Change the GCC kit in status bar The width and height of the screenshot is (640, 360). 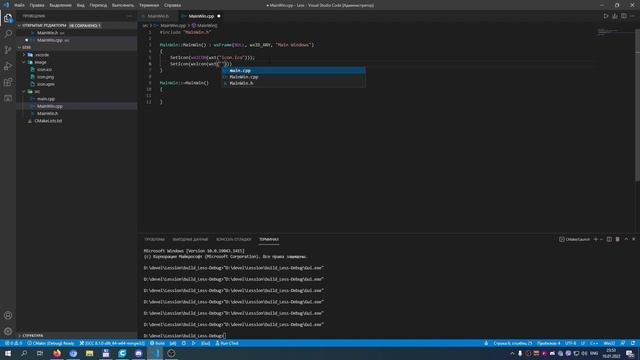coord(112,343)
